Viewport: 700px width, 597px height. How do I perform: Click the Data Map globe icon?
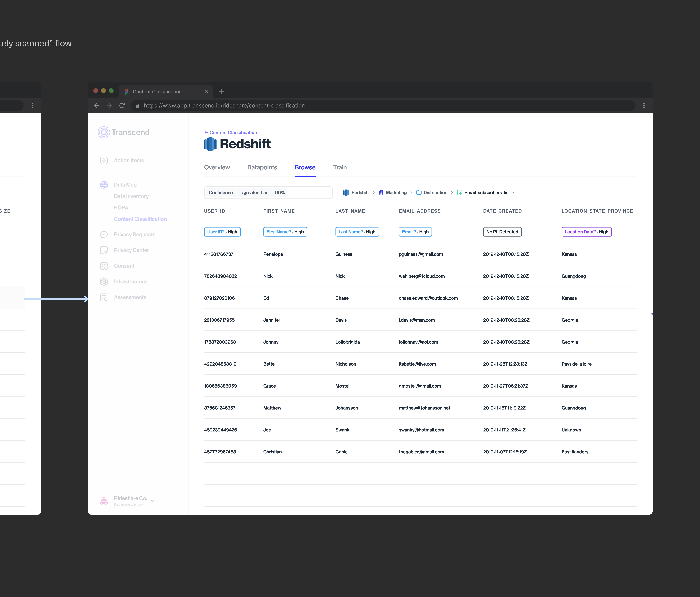coord(104,185)
